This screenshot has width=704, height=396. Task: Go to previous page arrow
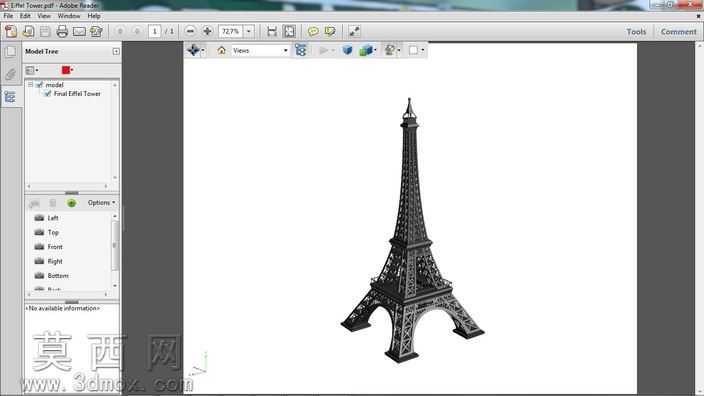coord(120,31)
